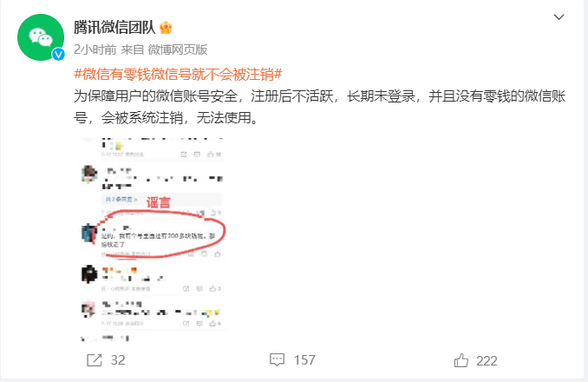Click the comment count 157

tap(304, 360)
